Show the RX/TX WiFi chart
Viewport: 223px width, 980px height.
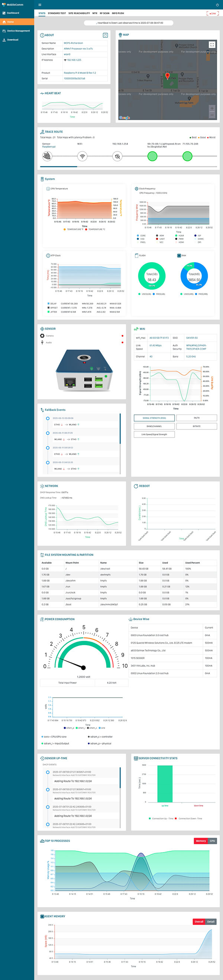tap(196, 418)
